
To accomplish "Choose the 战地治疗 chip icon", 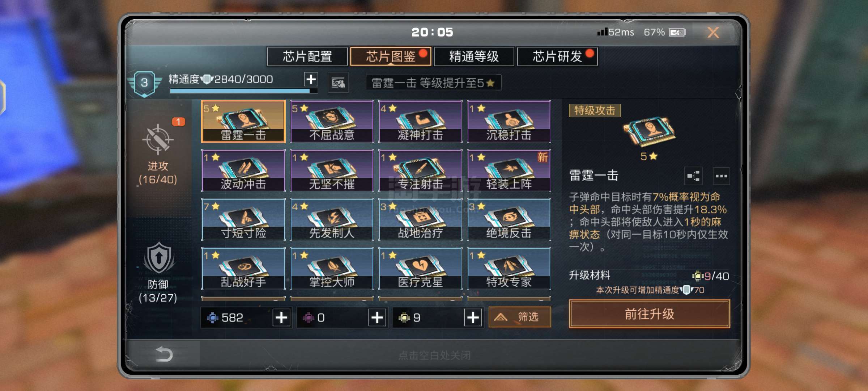I will coord(420,219).
